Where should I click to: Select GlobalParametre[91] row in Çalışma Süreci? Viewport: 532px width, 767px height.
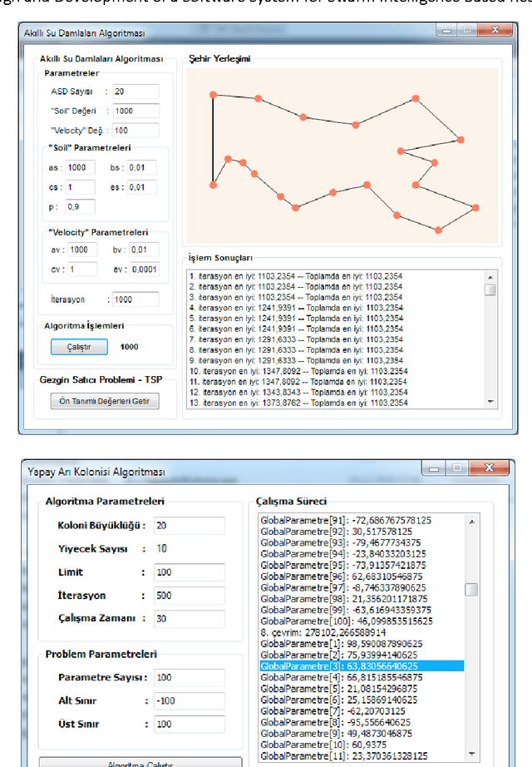coord(346,521)
